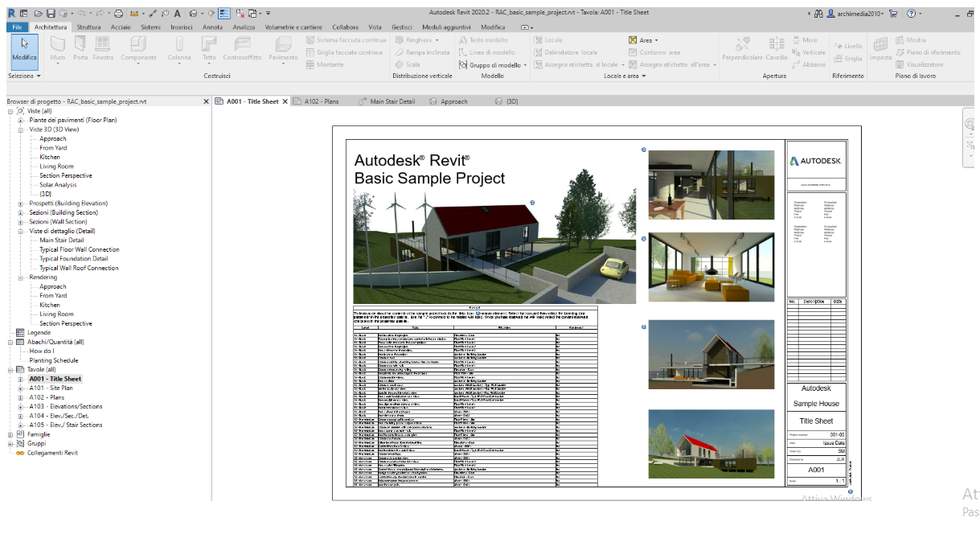Switch to the Struttura ribbon tab
The image size is (980, 534).
pyautogui.click(x=88, y=27)
